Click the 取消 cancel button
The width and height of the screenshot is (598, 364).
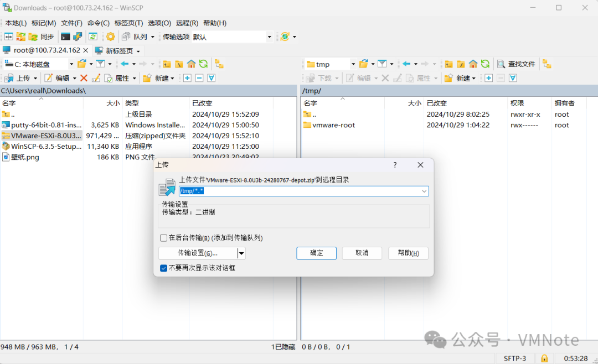tap(362, 253)
